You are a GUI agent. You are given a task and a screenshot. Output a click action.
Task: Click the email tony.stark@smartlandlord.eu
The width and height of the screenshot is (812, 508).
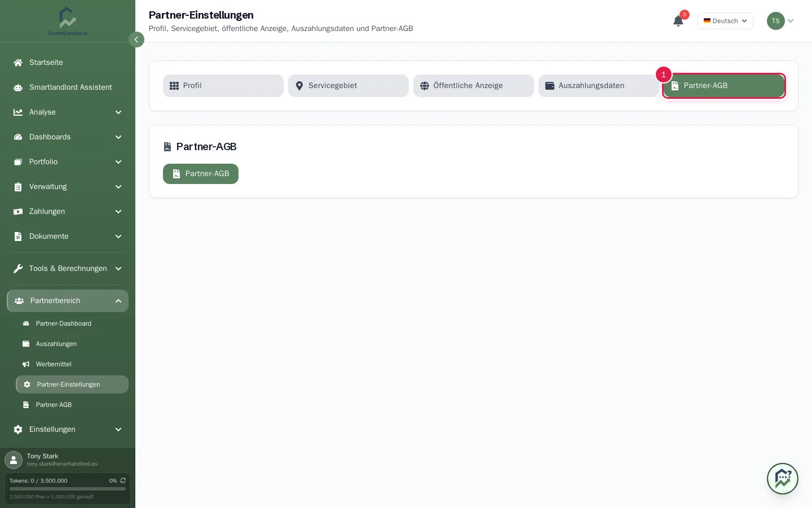(62, 464)
